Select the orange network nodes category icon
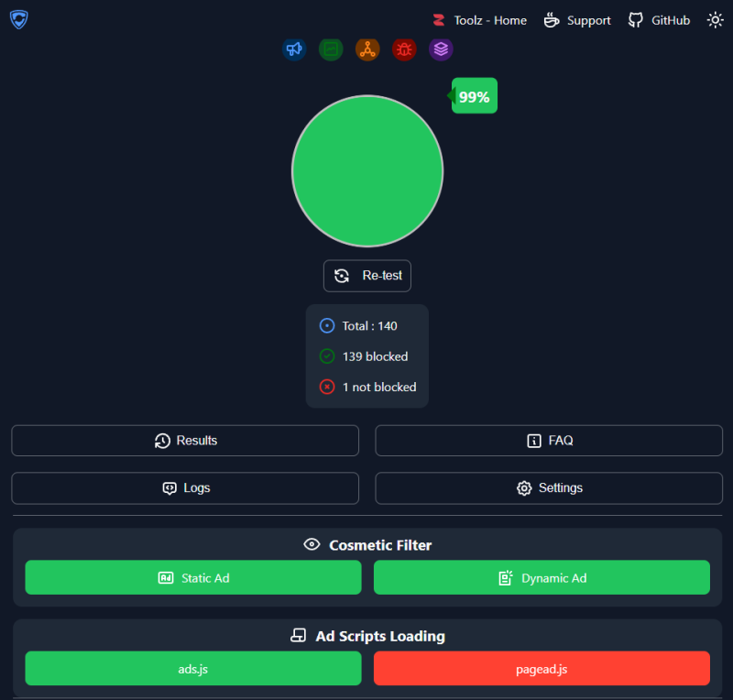Image resolution: width=733 pixels, height=700 pixels. [367, 49]
